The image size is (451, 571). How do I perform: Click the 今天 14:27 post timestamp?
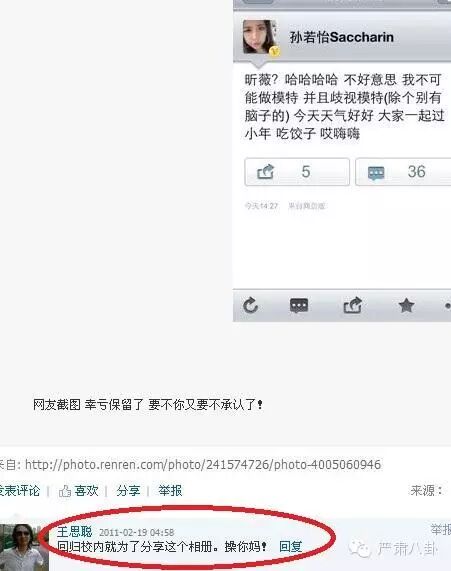[x=261, y=206]
